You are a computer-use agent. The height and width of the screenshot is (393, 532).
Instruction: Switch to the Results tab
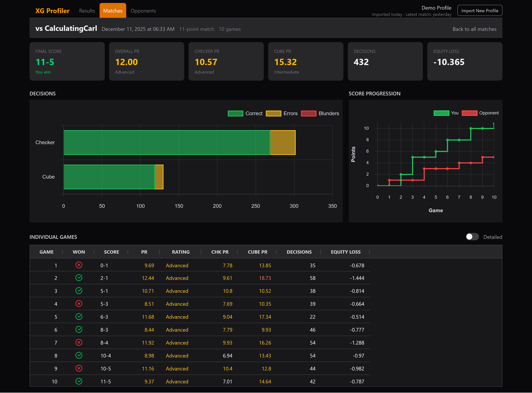[x=87, y=11]
